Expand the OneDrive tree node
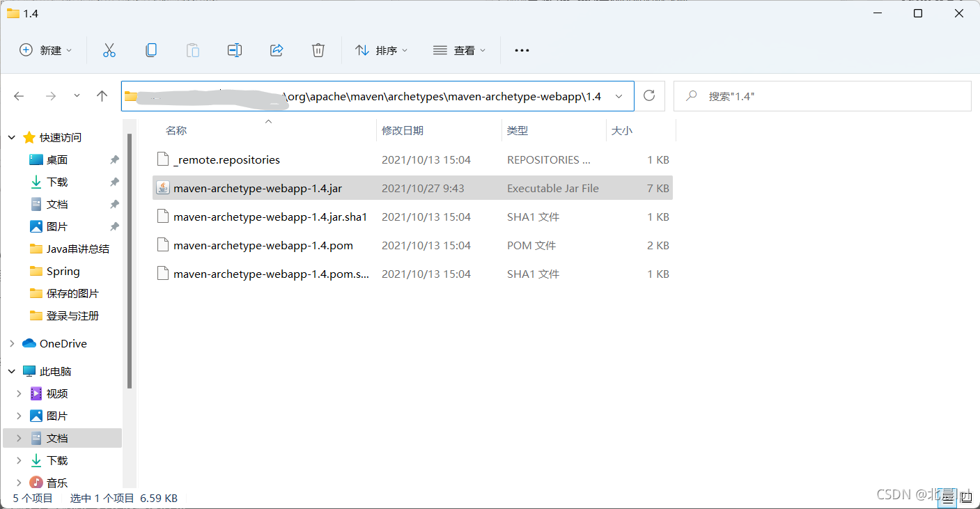Image resolution: width=980 pixels, height=509 pixels. coord(12,343)
